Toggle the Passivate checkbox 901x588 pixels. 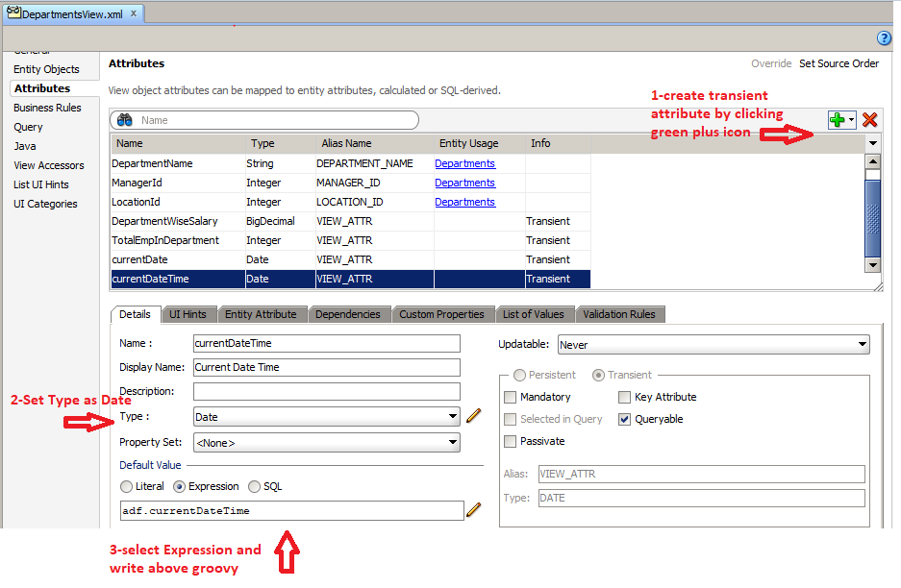tap(510, 442)
